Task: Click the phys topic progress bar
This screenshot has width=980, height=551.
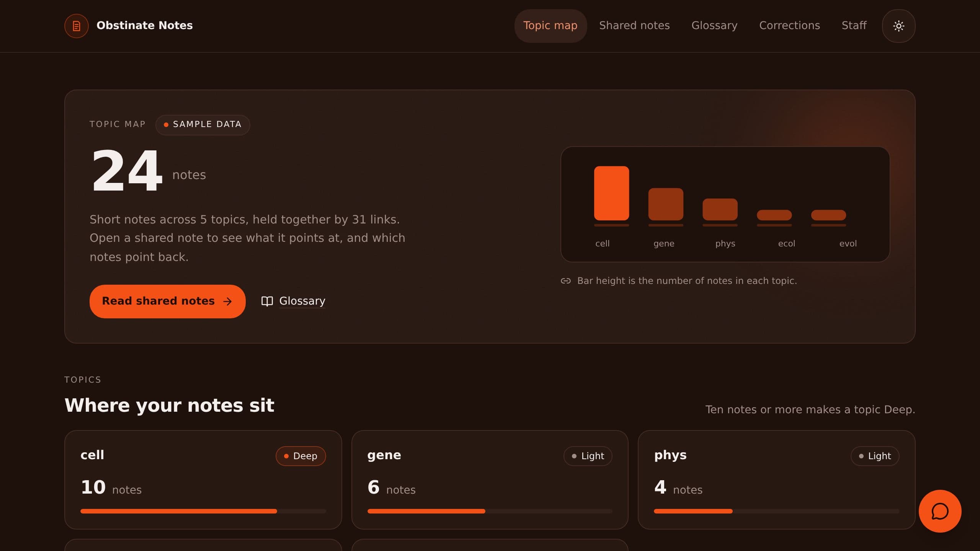Action: (x=776, y=511)
